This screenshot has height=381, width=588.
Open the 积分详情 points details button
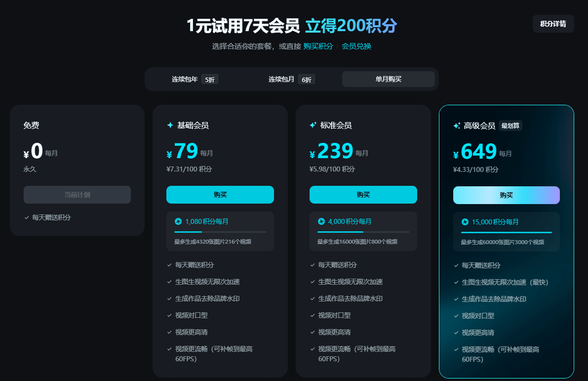pos(553,24)
